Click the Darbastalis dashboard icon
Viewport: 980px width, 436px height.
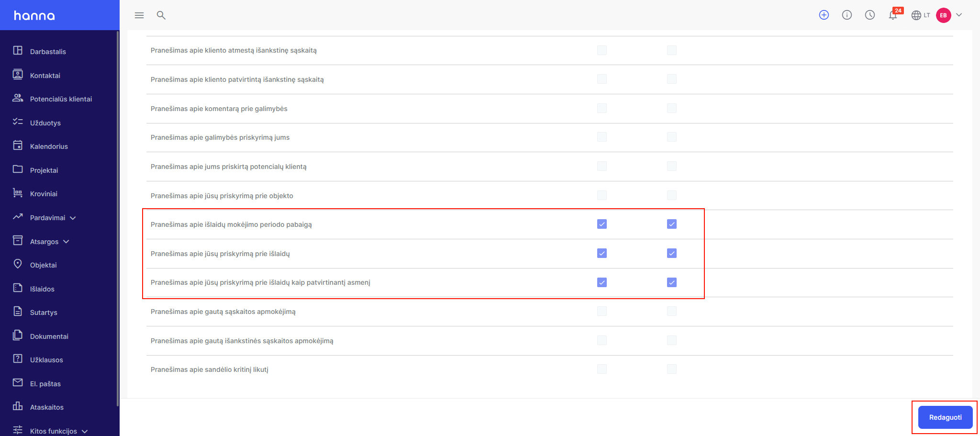pos(18,51)
